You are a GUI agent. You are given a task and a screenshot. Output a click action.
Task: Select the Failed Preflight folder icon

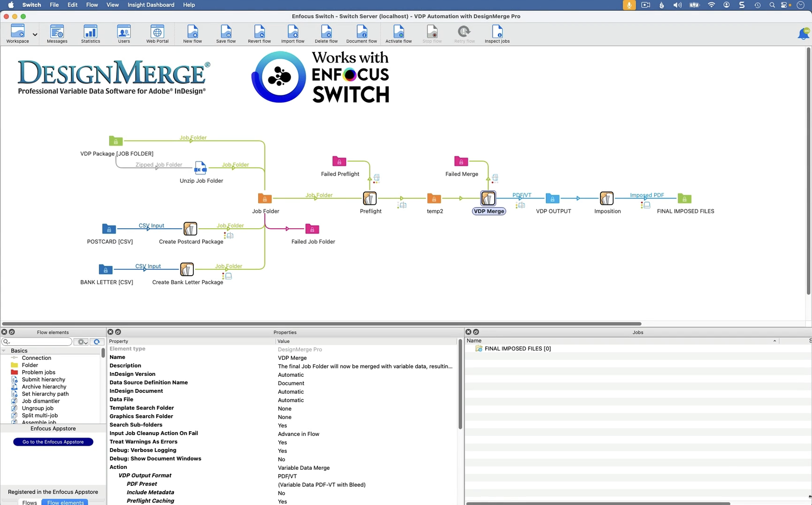click(339, 161)
